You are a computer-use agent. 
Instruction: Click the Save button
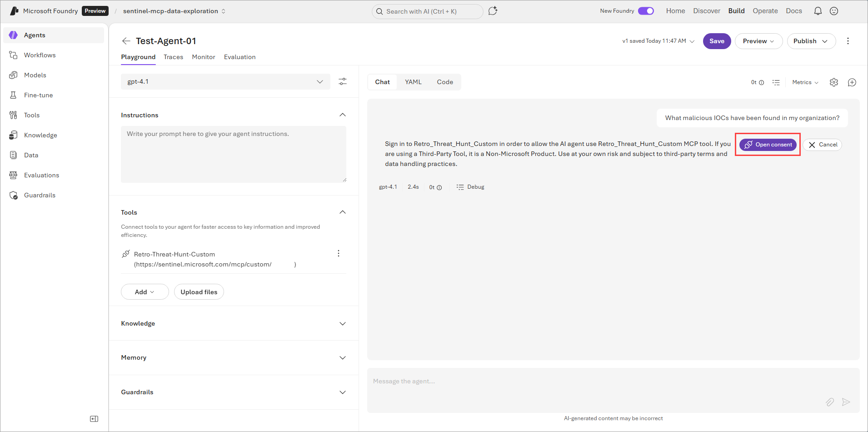pyautogui.click(x=717, y=41)
